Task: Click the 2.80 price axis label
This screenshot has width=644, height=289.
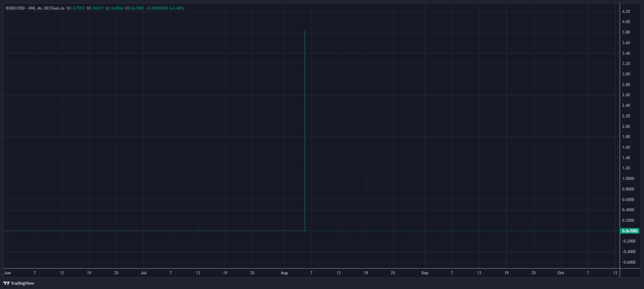Action: tap(626, 85)
